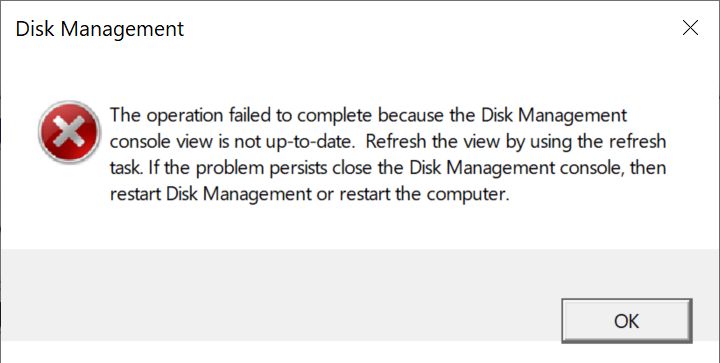Screen dimensions: 720x363
Task: Click the line starting "restart Disk Management or"
Action: coord(310,195)
